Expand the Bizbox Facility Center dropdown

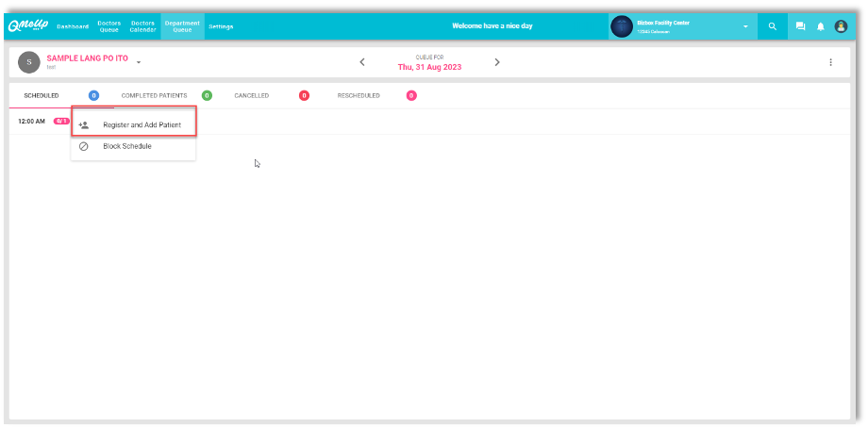point(745,26)
